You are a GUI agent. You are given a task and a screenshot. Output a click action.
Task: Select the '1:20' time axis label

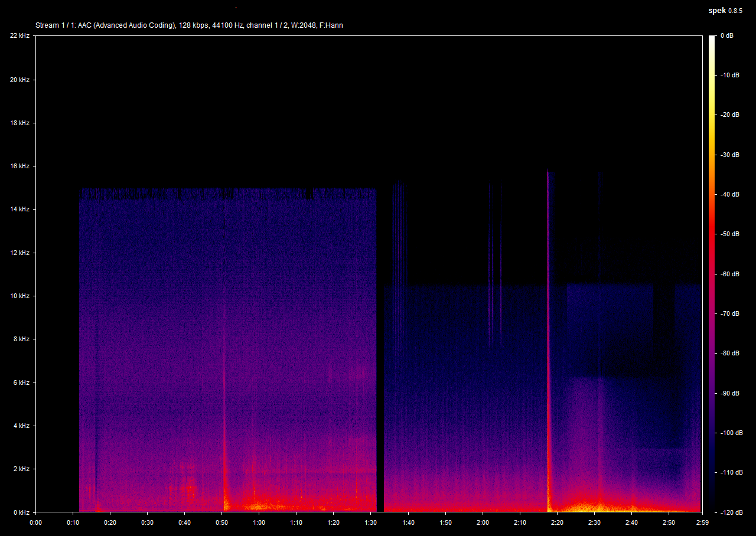point(333,522)
